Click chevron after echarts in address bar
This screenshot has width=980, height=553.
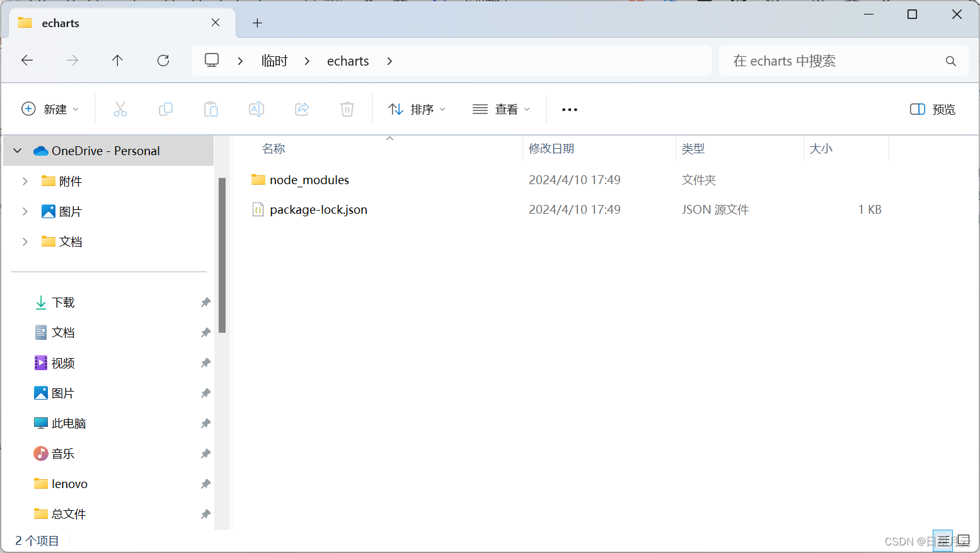(389, 61)
